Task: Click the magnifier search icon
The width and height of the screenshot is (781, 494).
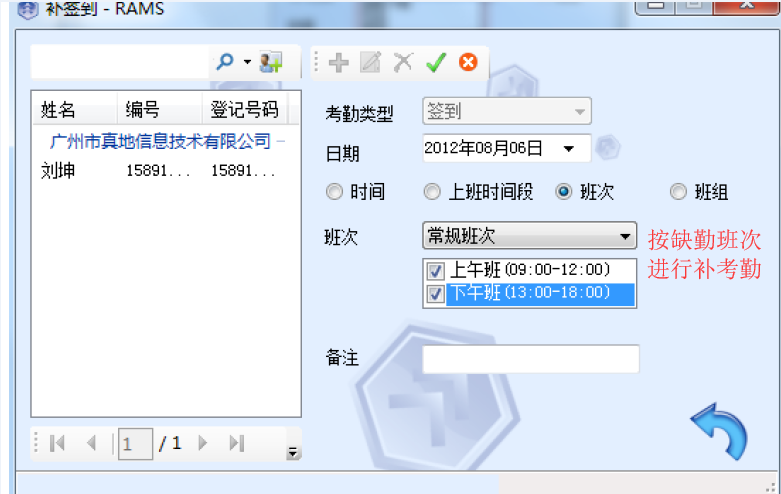Action: click(x=225, y=62)
